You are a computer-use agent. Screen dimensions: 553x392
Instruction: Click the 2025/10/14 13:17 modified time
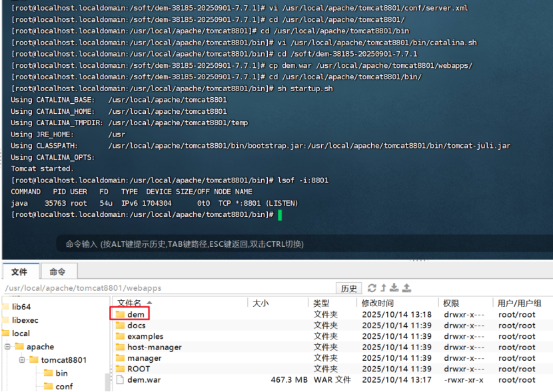tap(397, 379)
